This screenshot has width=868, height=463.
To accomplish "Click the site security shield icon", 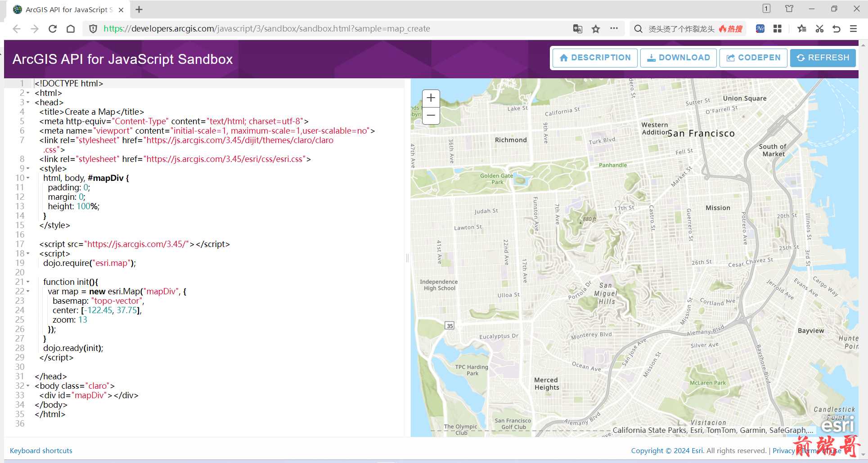I will coord(93,29).
